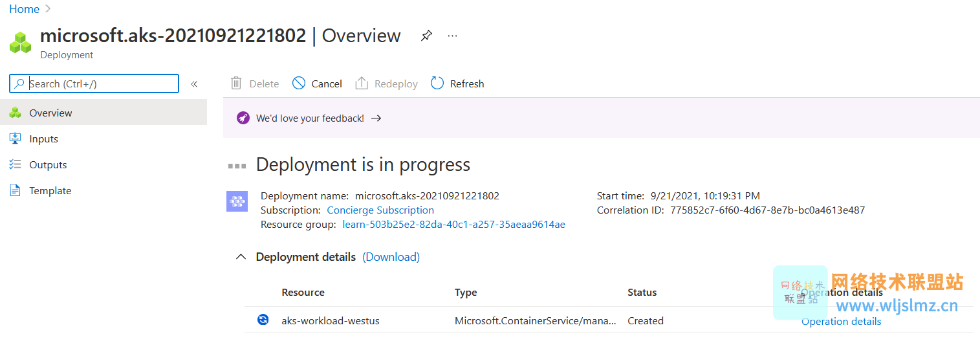The width and height of the screenshot is (980, 356).
Task: Click the Delete toolbar button
Action: point(255,83)
